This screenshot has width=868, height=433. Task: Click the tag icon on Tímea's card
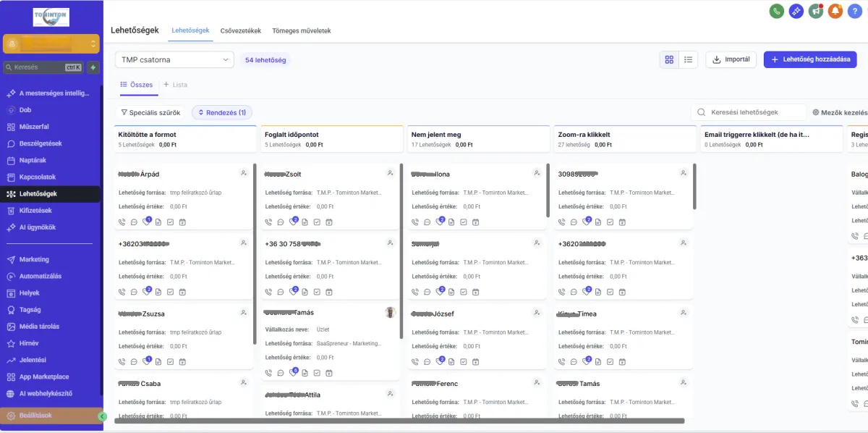(x=586, y=361)
